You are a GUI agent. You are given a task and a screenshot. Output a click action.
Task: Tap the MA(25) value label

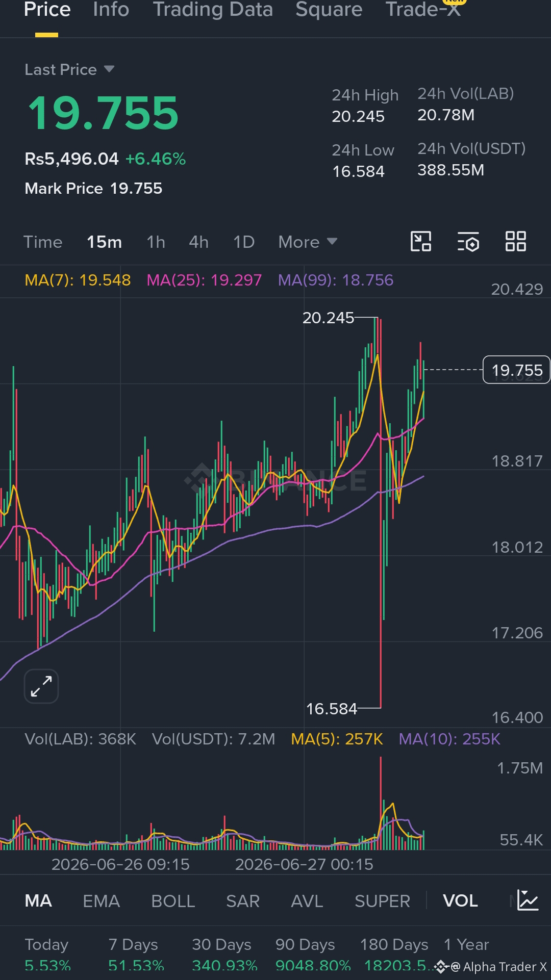[x=204, y=280]
